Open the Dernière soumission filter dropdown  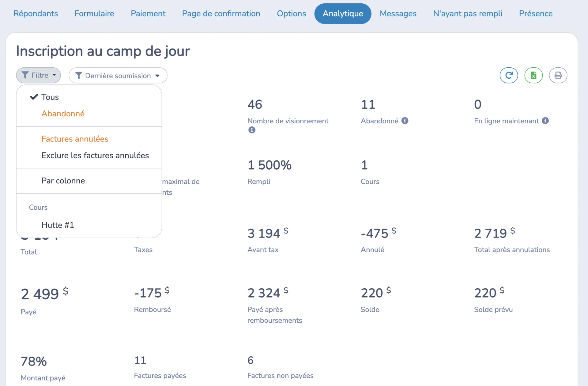pos(118,75)
